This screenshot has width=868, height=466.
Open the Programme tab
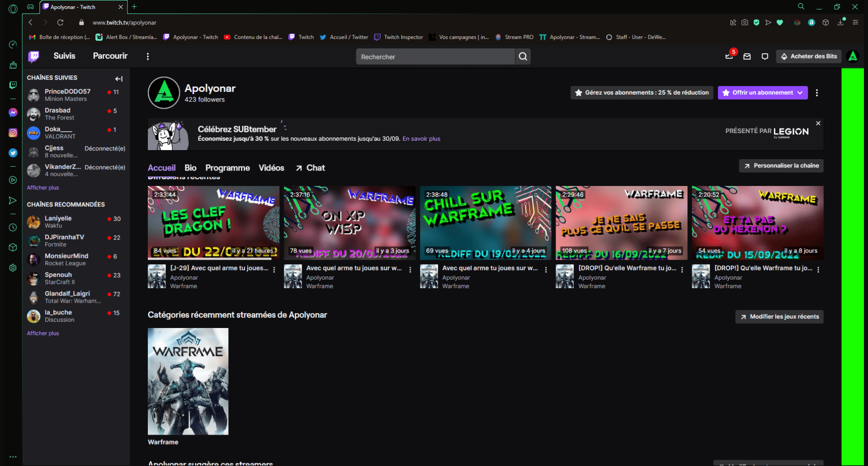coord(227,168)
